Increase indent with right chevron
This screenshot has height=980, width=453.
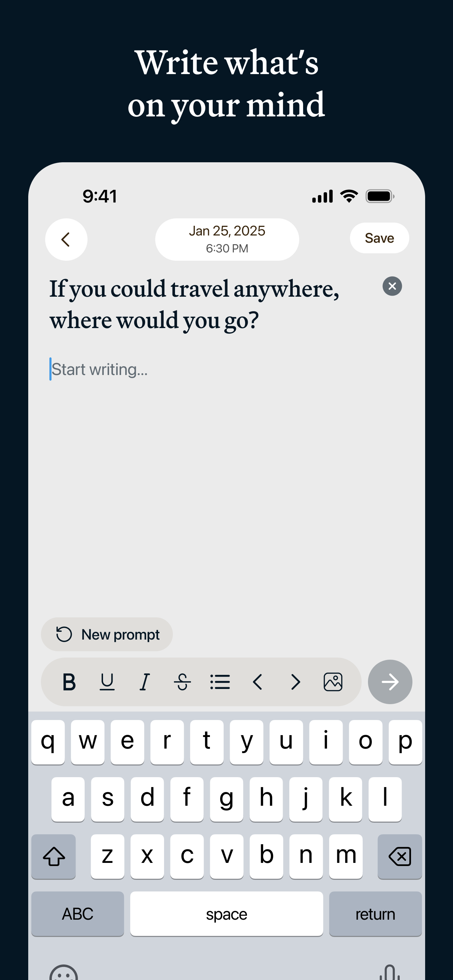tap(296, 682)
